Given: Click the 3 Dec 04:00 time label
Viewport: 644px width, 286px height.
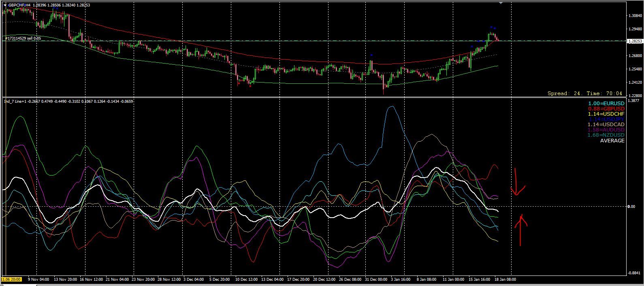Looking at the screenshot, I should [x=194, y=279].
